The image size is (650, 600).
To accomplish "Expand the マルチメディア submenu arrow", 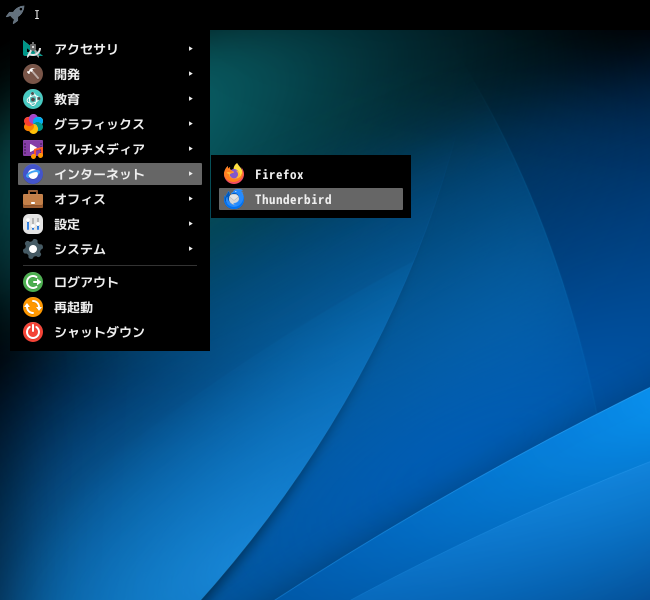I will click(x=190, y=148).
